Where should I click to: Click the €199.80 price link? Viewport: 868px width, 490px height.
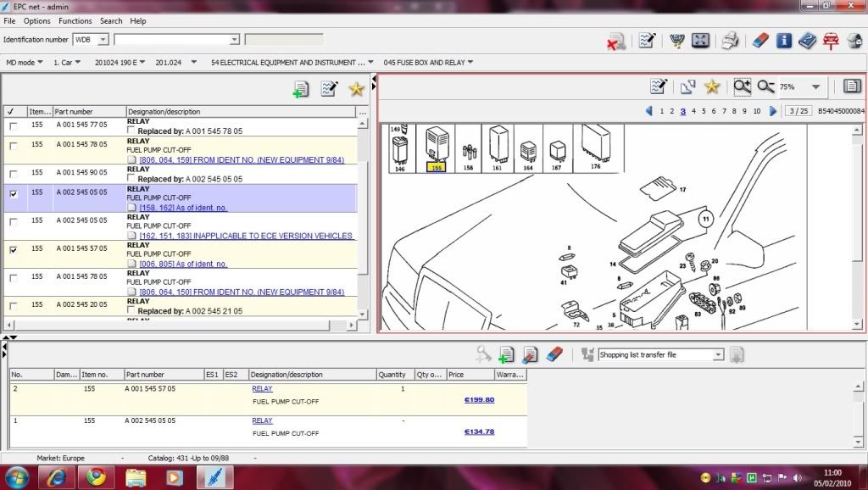(479, 399)
